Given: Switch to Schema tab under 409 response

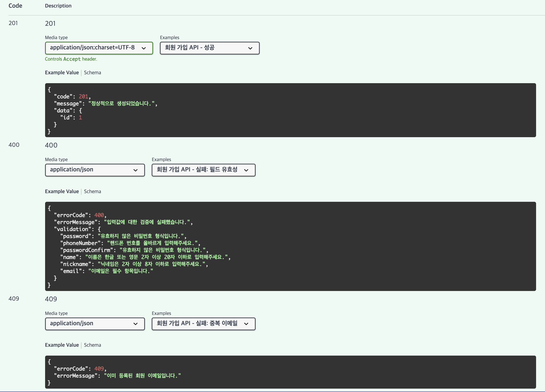Looking at the screenshot, I should click(92, 345).
